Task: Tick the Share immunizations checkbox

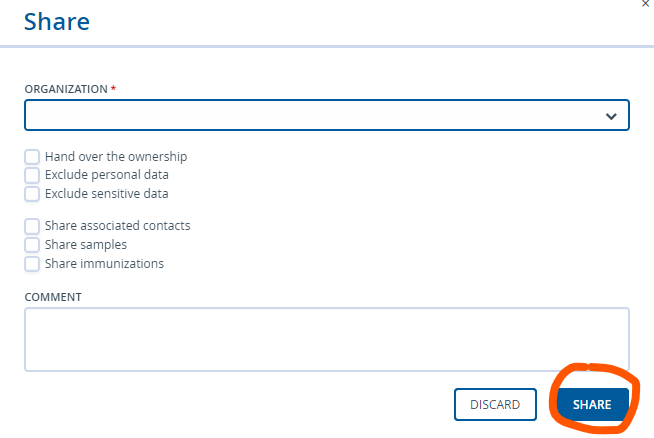Action: coord(32,264)
